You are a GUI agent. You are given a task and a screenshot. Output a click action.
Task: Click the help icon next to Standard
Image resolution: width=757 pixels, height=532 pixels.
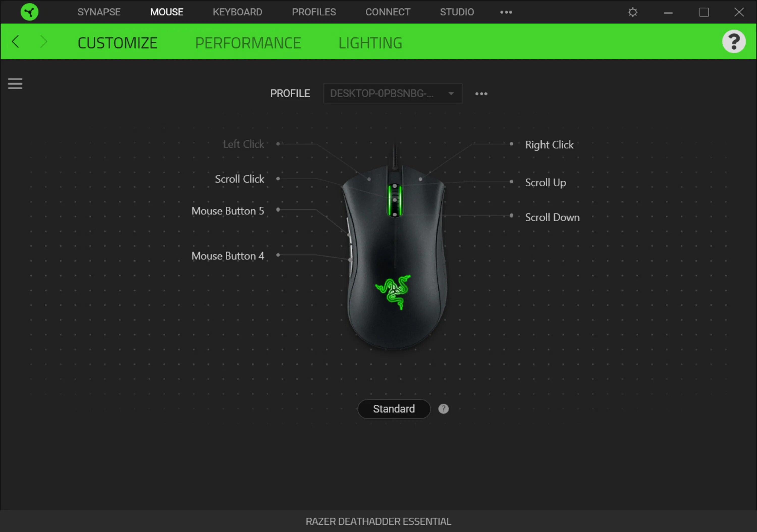(x=443, y=409)
